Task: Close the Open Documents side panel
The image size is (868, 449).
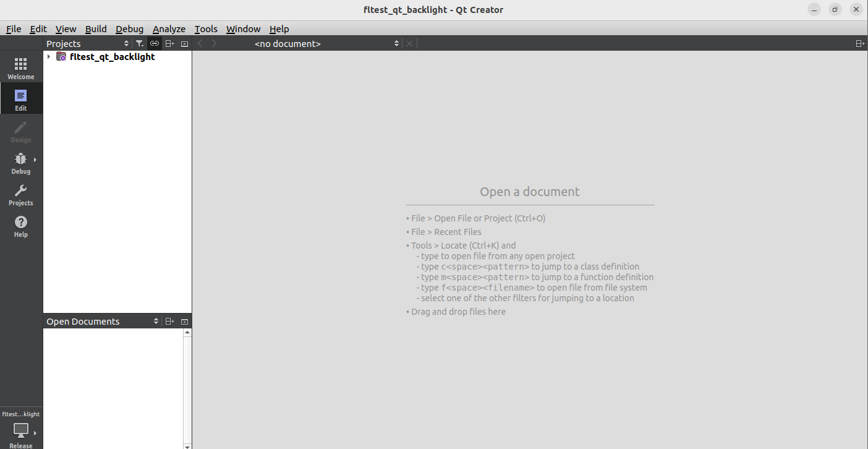Action: tap(184, 322)
